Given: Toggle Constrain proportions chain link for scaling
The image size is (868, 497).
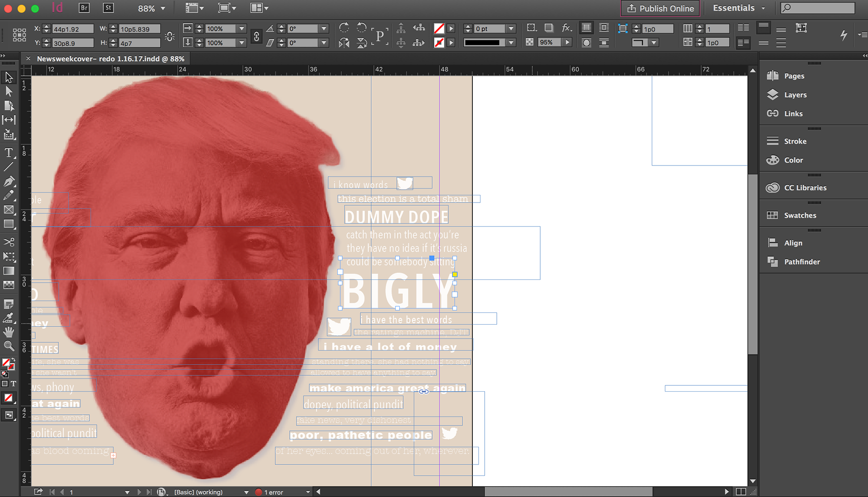Looking at the screenshot, I should (256, 36).
